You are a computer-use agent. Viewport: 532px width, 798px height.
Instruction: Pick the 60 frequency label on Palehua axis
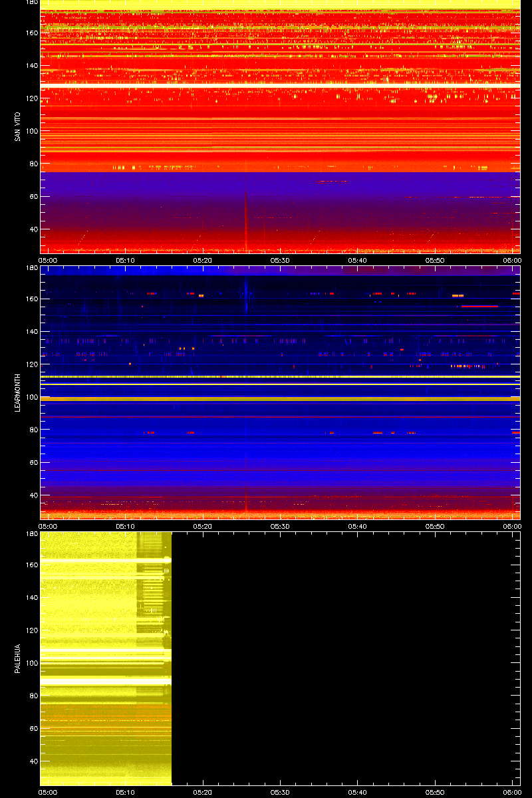(x=33, y=729)
